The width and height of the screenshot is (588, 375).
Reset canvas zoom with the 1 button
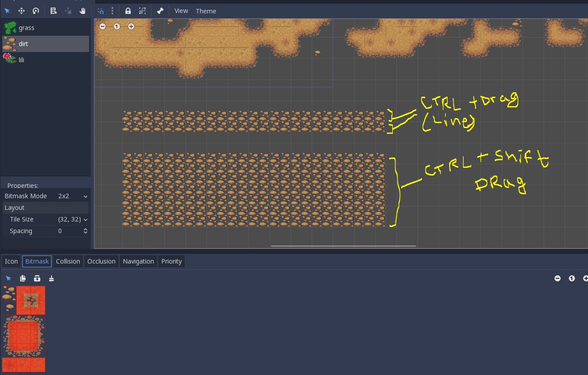click(117, 26)
